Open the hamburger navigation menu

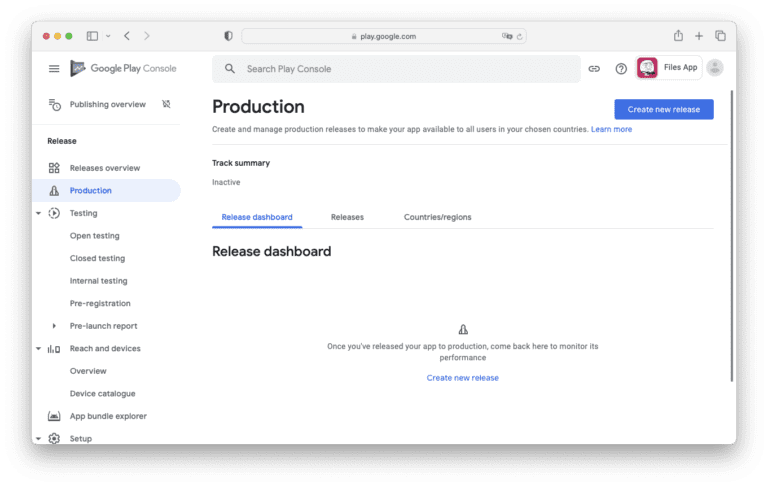pyautogui.click(x=54, y=69)
